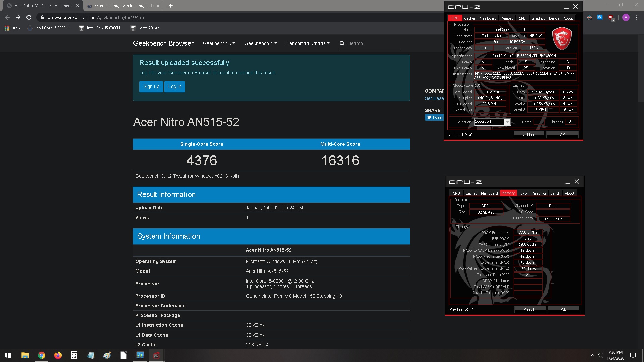This screenshot has width=644, height=362.
Task: Select the Single-Core Score value 4376
Action: point(202,161)
